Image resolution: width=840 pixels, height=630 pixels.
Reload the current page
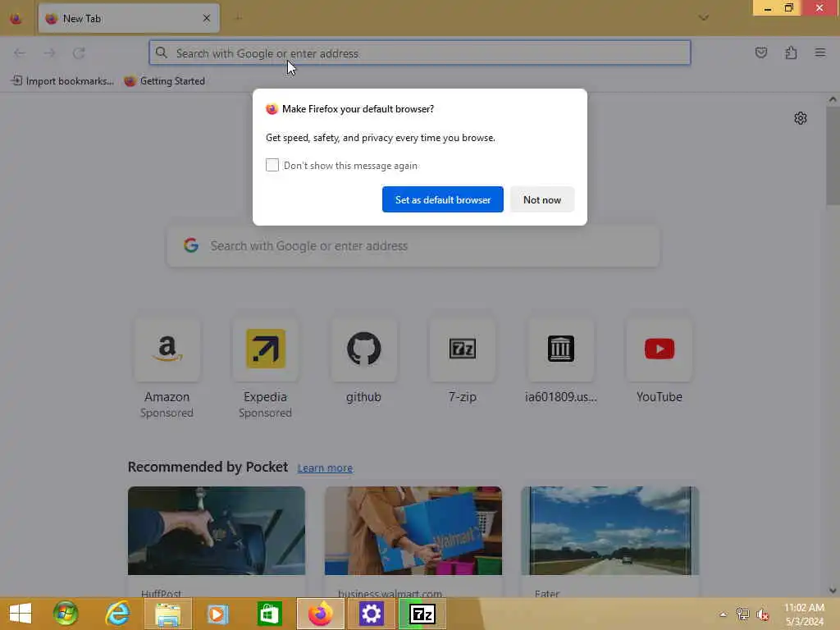[80, 53]
